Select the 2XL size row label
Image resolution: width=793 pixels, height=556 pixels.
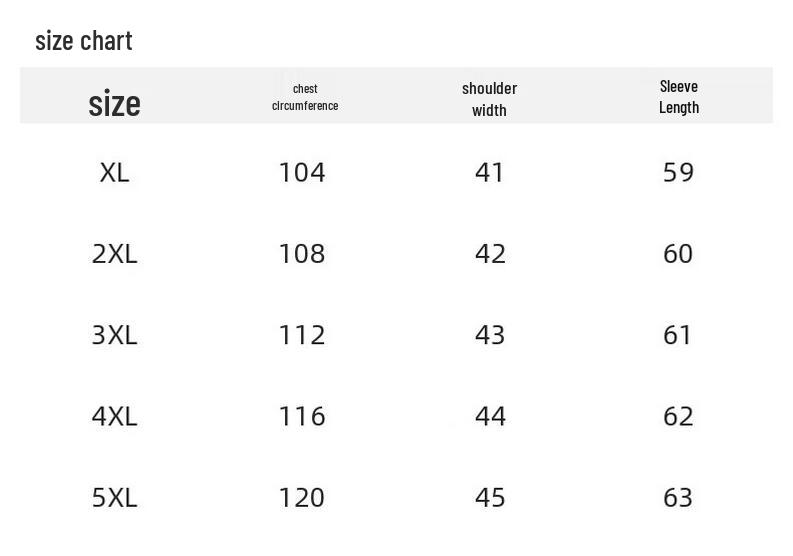click(x=114, y=254)
